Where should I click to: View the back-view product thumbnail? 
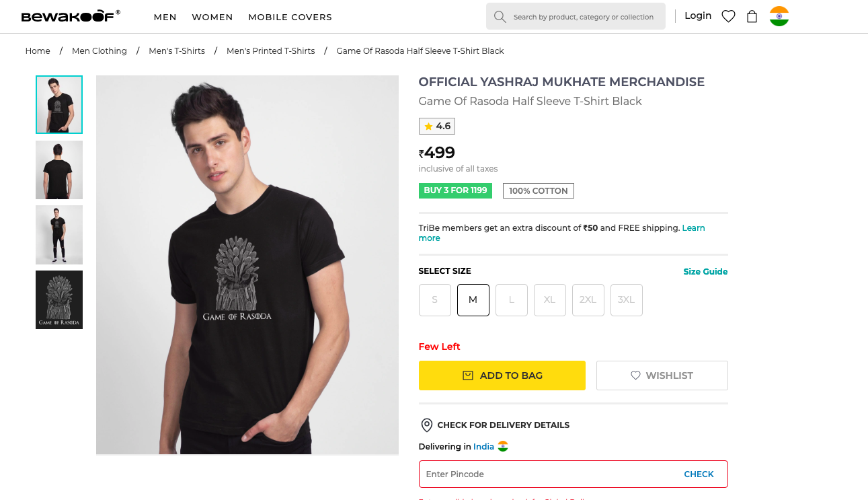[59, 170]
